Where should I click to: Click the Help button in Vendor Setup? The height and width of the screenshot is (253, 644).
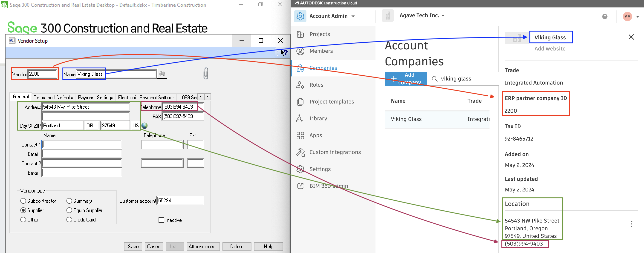click(x=268, y=247)
